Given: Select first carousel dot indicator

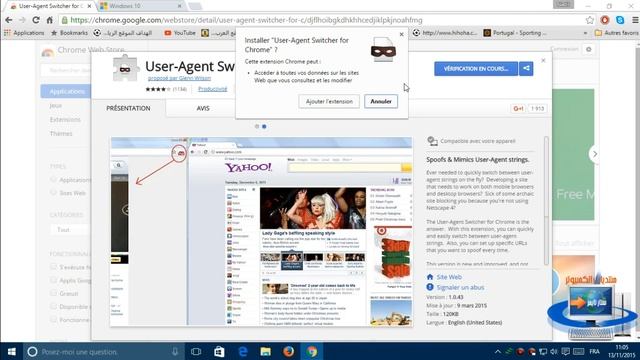Looking at the screenshot, I should pyautogui.click(x=257, y=127).
